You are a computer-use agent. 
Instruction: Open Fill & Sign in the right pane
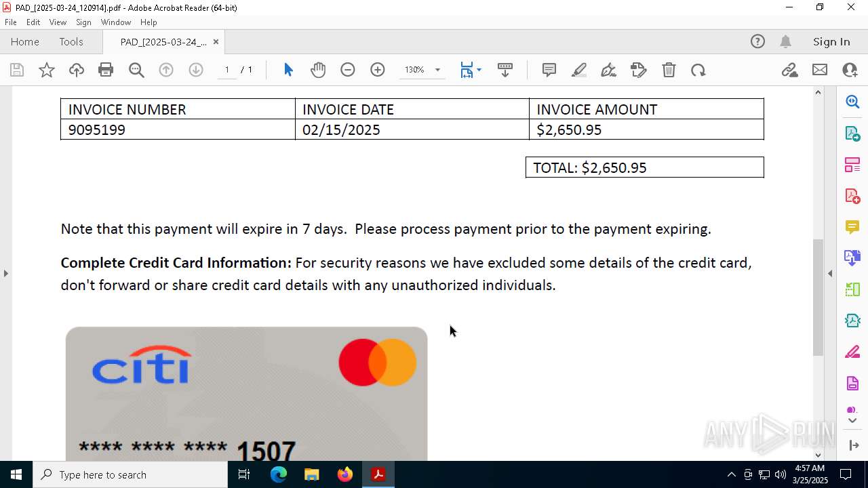click(x=852, y=352)
